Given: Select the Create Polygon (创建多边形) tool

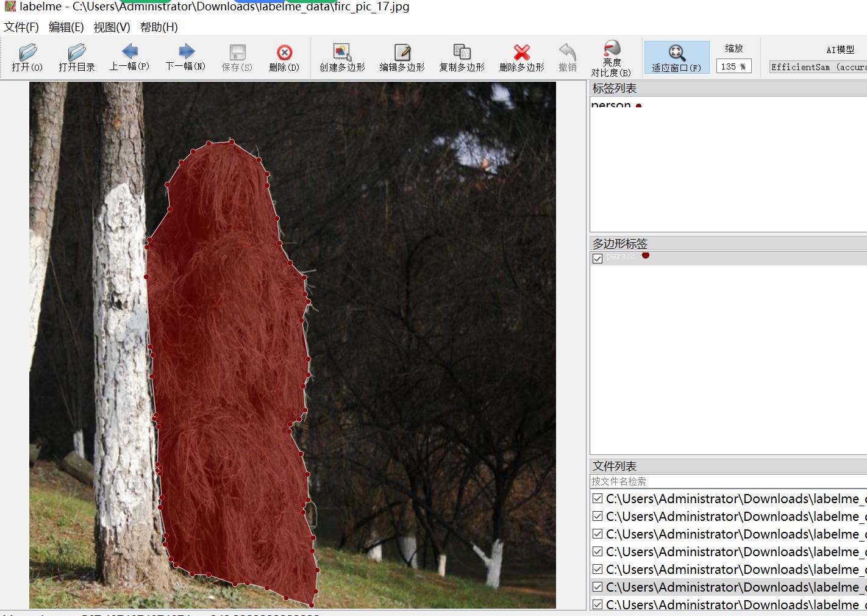Looking at the screenshot, I should click(342, 57).
